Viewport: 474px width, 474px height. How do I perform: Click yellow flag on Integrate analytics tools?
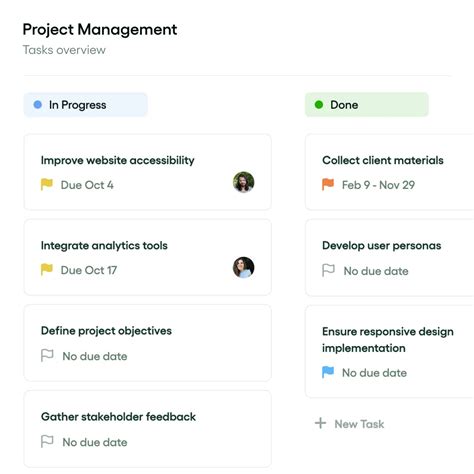pos(47,269)
